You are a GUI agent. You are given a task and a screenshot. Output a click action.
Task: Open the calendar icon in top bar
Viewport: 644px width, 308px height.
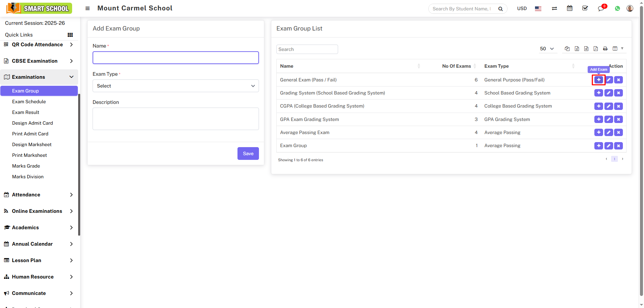[570, 8]
